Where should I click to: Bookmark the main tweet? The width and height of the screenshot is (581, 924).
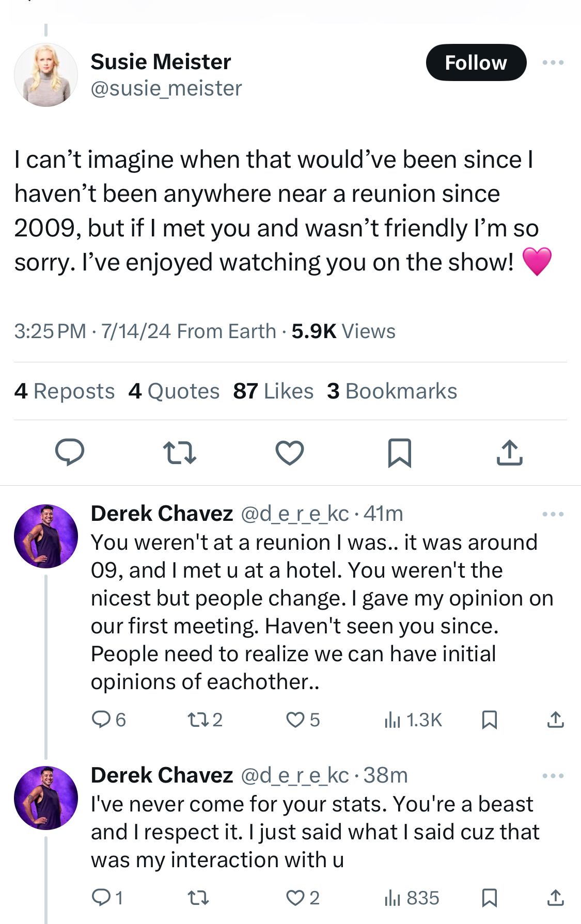click(400, 453)
